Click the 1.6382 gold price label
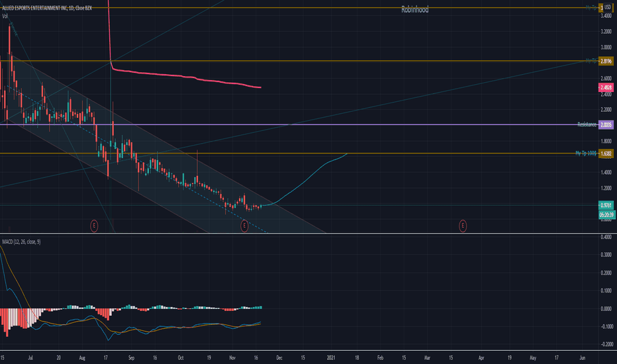 coord(606,154)
